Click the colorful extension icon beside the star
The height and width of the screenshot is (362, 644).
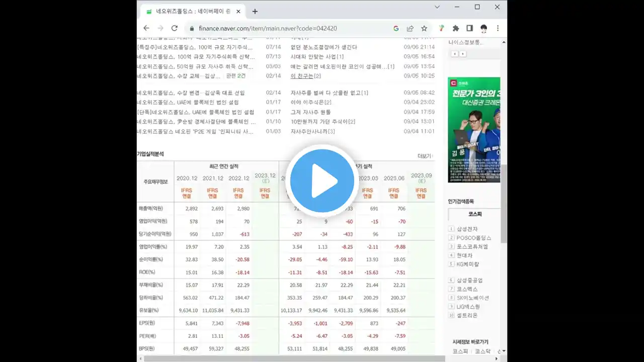(x=442, y=28)
